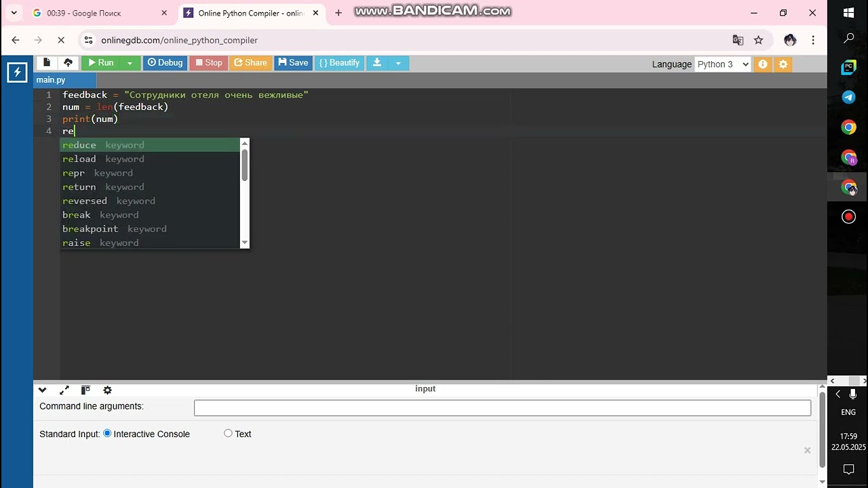This screenshot has height=488, width=868.
Task: Expand the console panel to fullscreen
Action: (64, 390)
